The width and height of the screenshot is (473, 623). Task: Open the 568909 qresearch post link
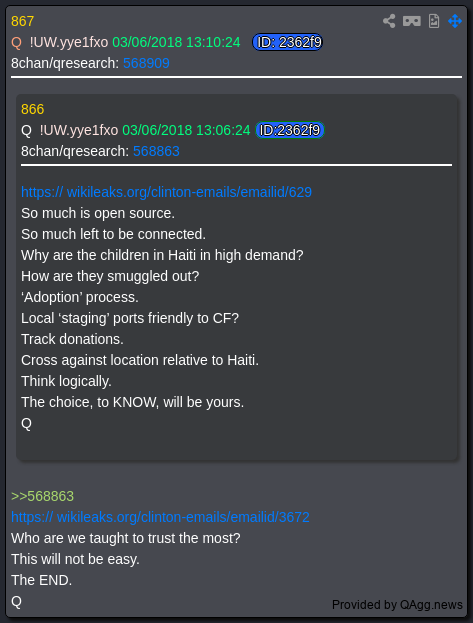pyautogui.click(x=146, y=63)
